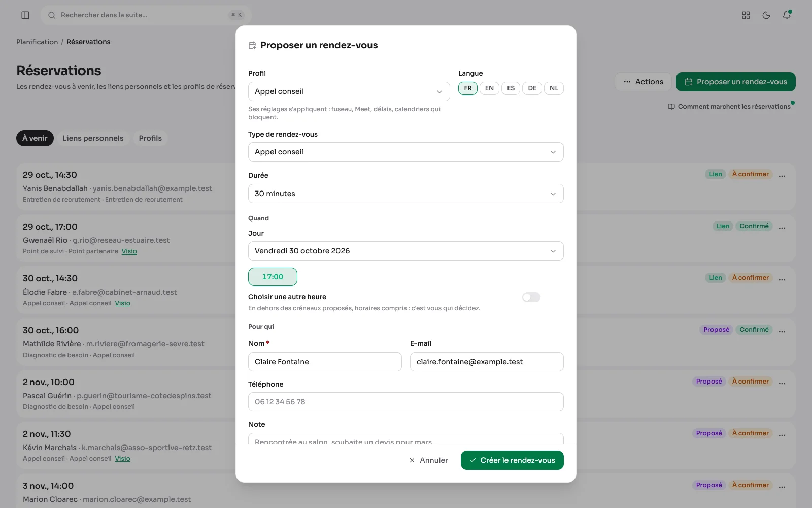812x508 pixels.
Task: Click the Rechercher dans la suite search box
Action: [x=146, y=15]
